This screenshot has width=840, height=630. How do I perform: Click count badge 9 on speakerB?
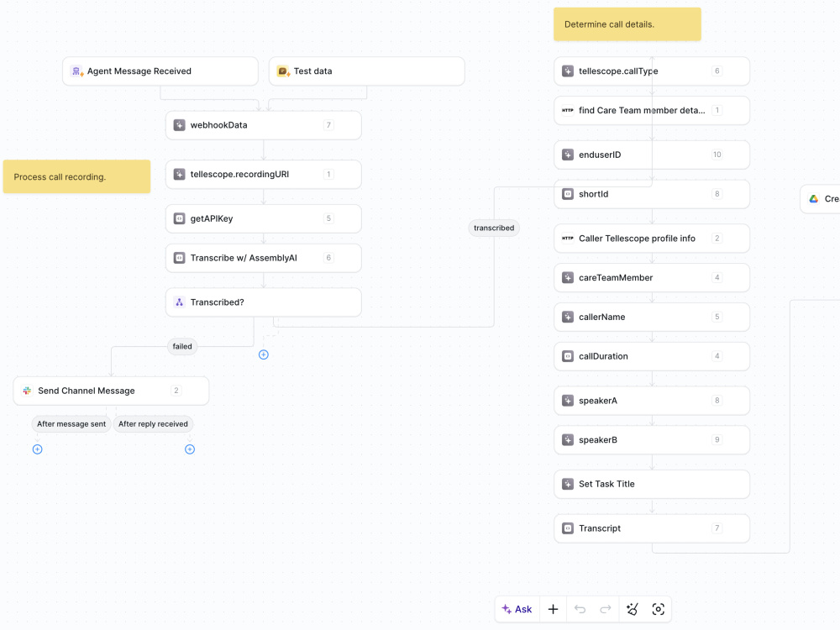(717, 440)
